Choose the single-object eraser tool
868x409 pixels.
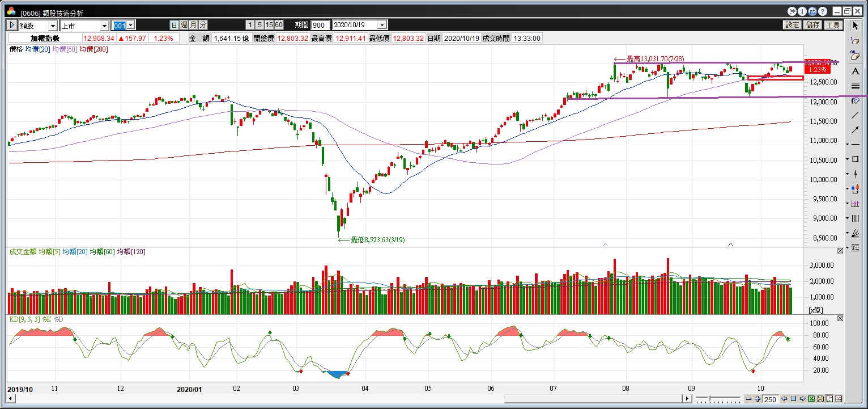856,40
